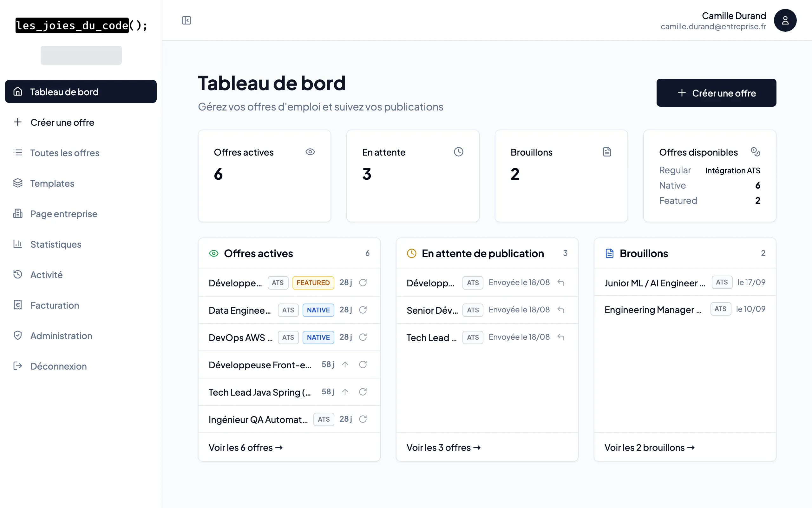This screenshot has height=508, width=812.
Task: Click refresh icon on Développeuse Front-end row
Action: click(363, 364)
